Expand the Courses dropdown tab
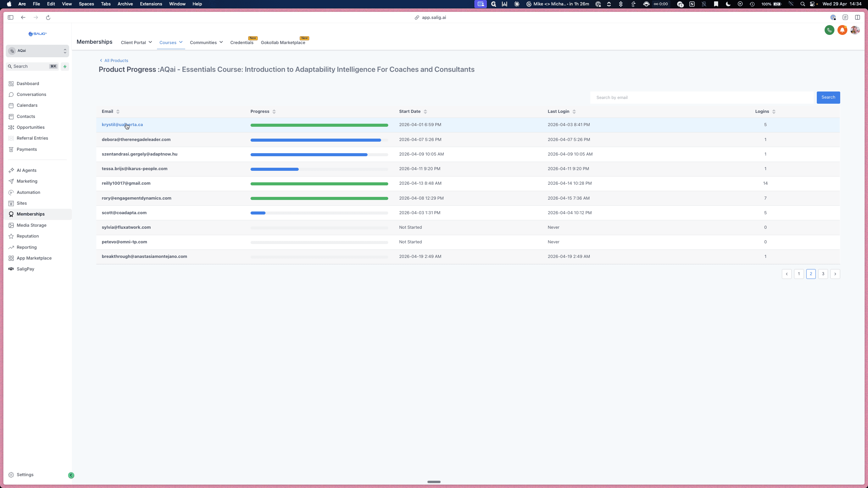 (171, 42)
